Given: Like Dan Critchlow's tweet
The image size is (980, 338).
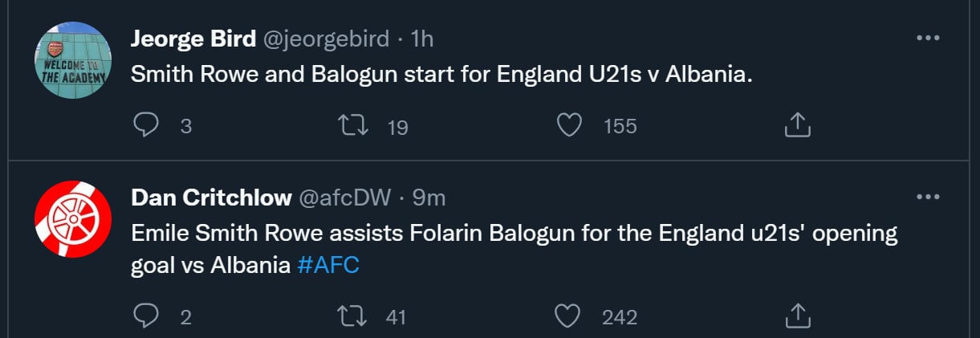Looking at the screenshot, I should point(569,316).
